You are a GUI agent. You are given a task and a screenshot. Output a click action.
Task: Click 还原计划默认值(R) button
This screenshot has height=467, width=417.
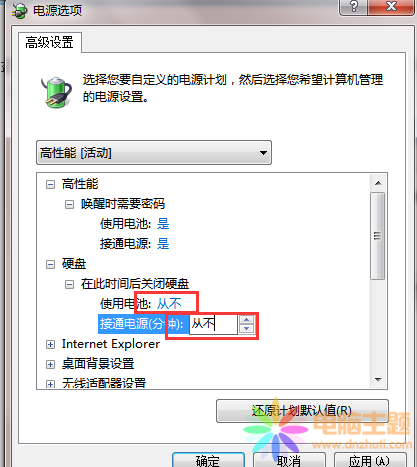[302, 411]
